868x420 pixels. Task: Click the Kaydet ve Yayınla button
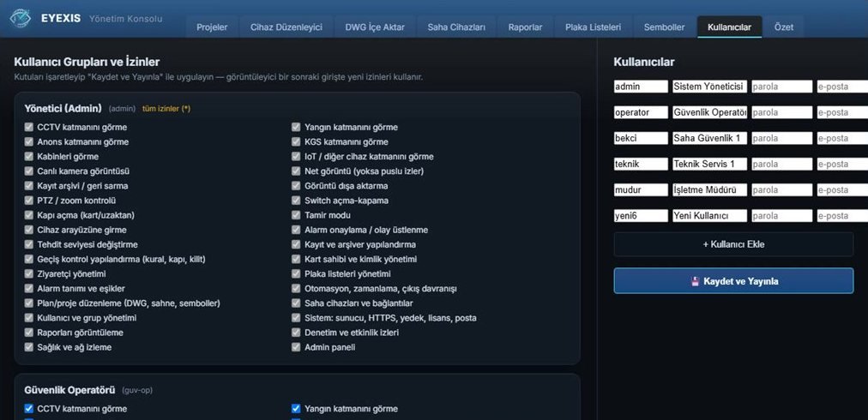click(x=733, y=281)
